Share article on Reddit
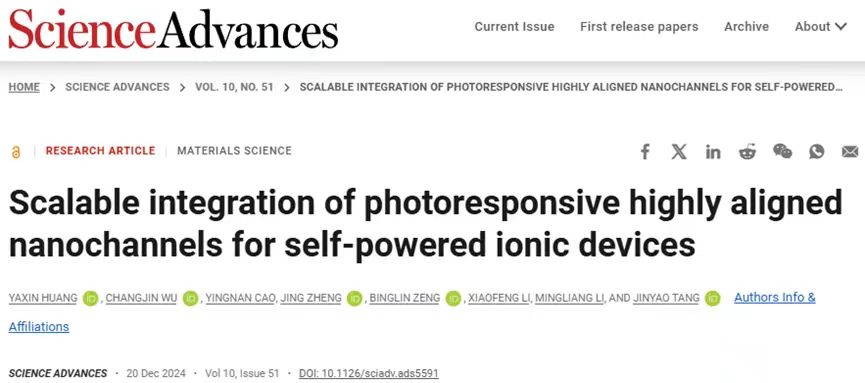Viewport: 865px width, 383px height. point(747,151)
